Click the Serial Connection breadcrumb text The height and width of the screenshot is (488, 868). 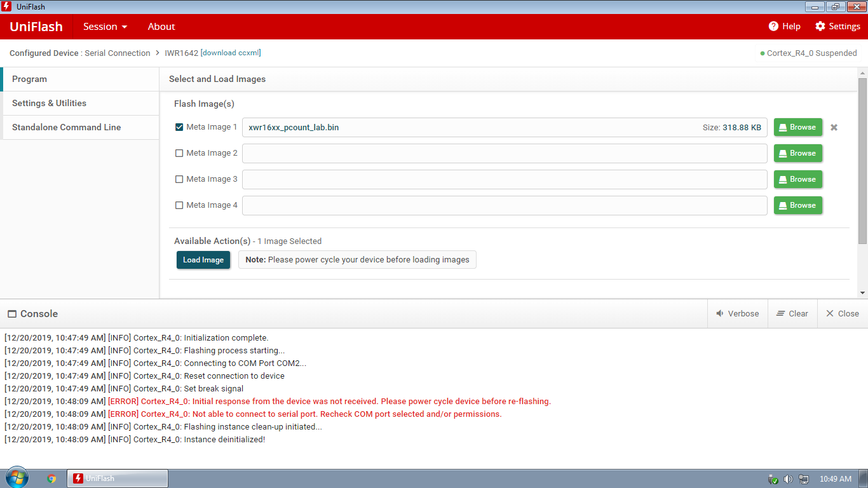click(118, 53)
